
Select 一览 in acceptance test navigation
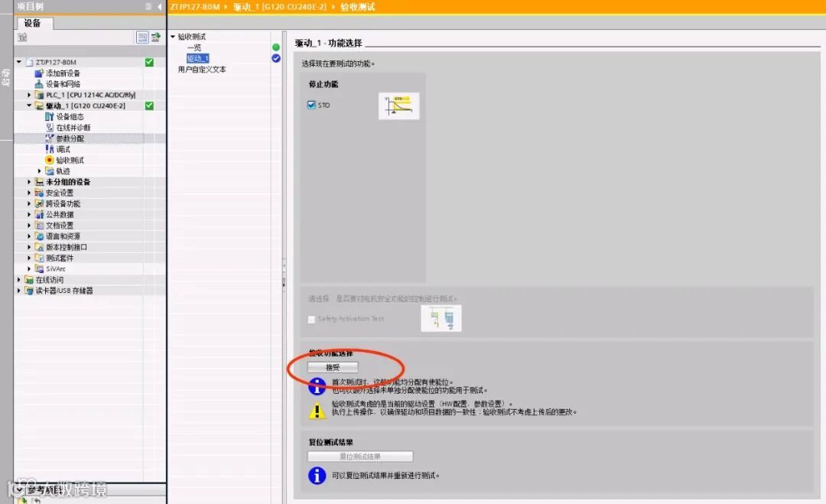pos(193,47)
